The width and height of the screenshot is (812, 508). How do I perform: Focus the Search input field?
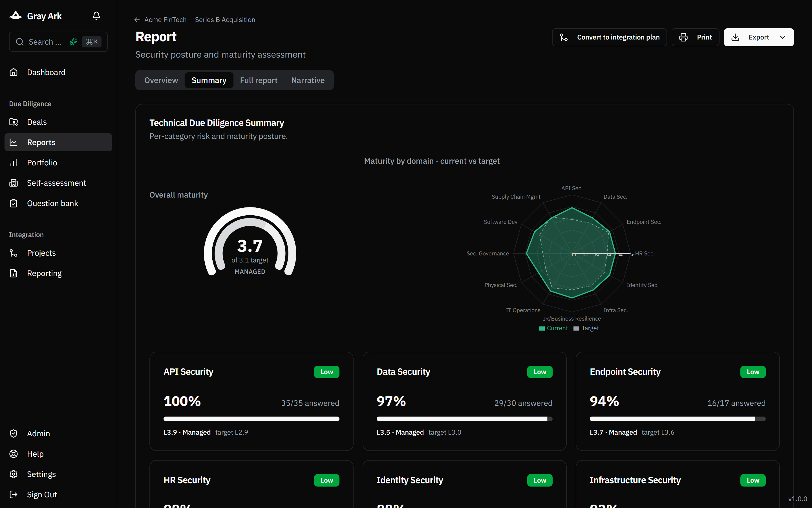click(x=58, y=42)
